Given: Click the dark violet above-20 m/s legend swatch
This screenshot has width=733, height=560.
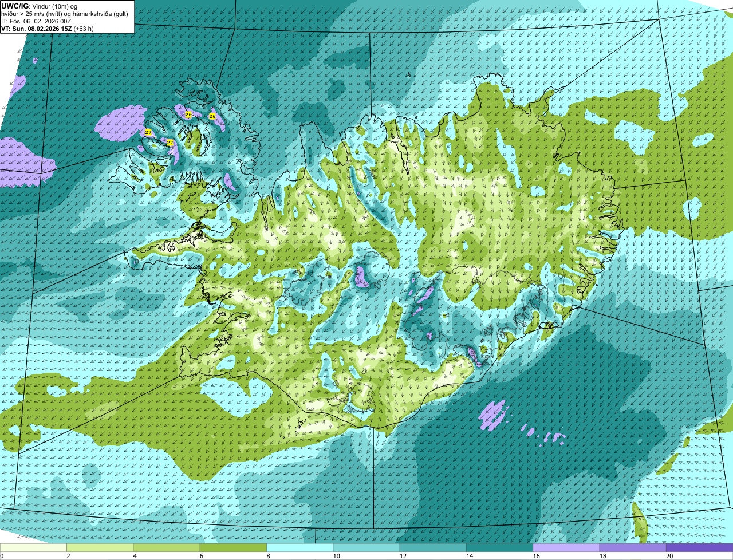Looking at the screenshot, I should tap(700, 547).
